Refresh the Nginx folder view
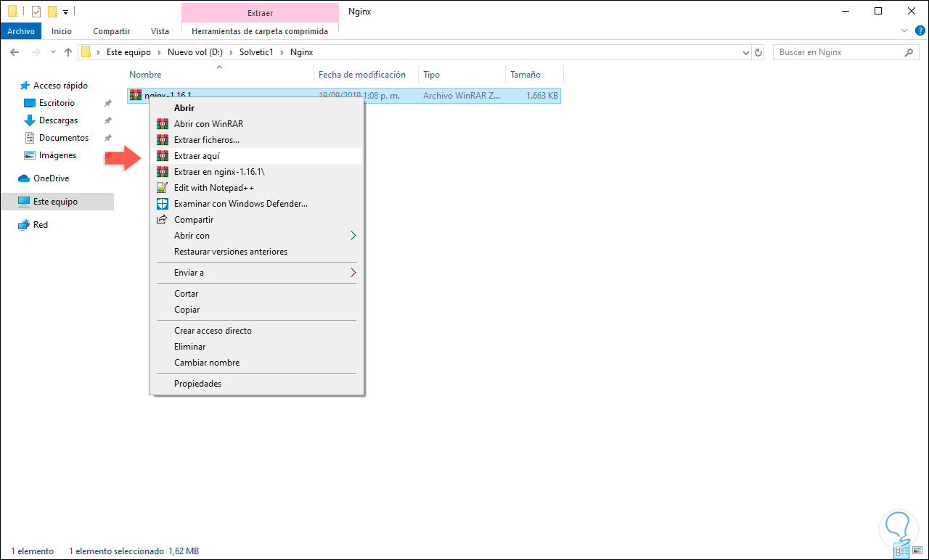 pos(759,52)
